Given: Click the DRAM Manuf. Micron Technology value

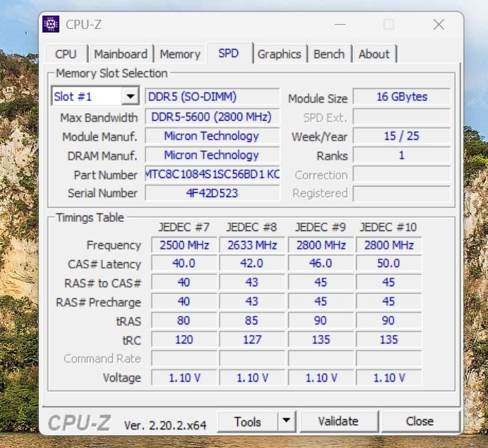Looking at the screenshot, I should click(x=213, y=155).
